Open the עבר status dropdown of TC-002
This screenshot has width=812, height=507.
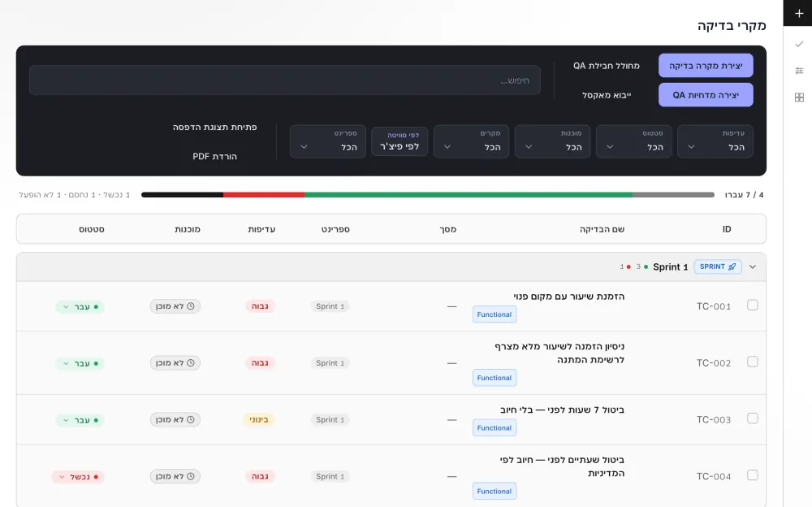click(80, 364)
